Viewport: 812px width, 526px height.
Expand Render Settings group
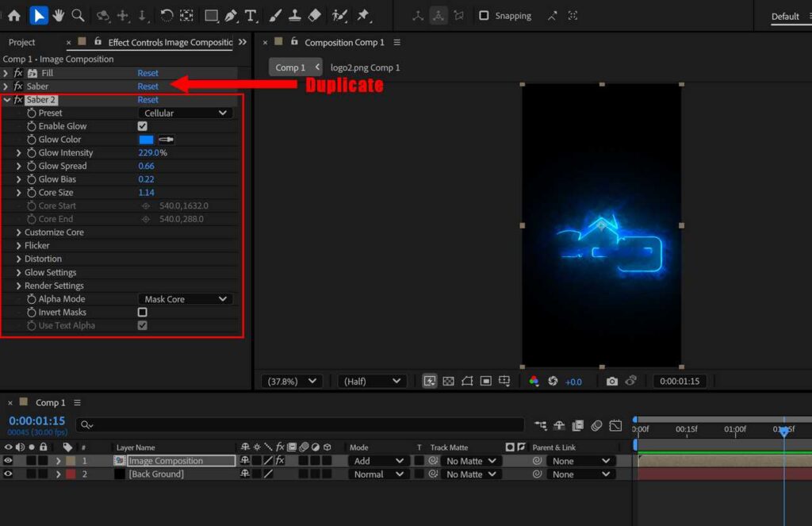coord(19,286)
